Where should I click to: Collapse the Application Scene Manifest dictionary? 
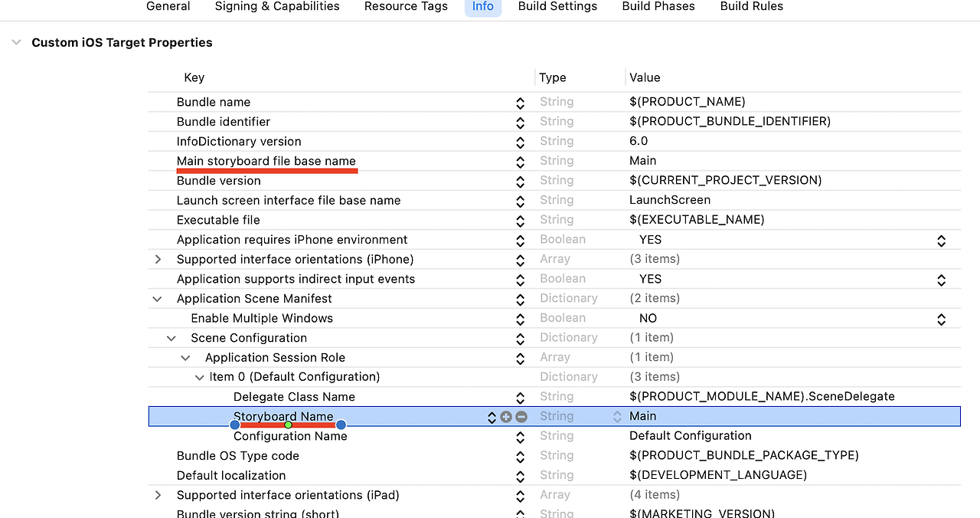[158, 299]
